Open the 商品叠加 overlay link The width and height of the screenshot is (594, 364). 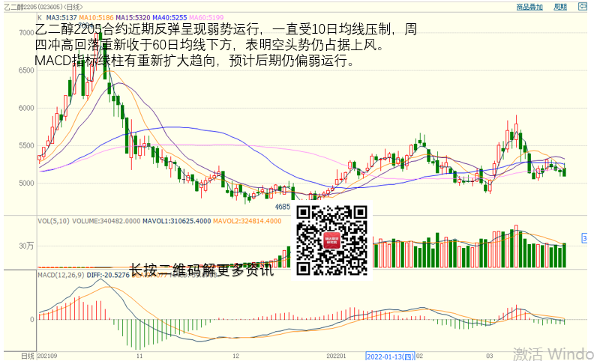point(530,7)
